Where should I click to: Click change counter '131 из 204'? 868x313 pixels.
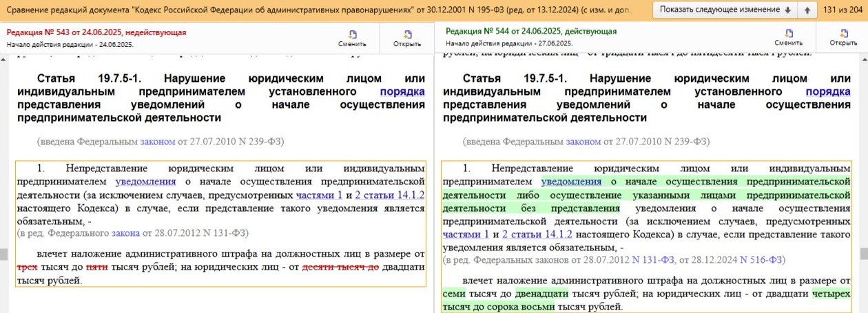(x=843, y=10)
